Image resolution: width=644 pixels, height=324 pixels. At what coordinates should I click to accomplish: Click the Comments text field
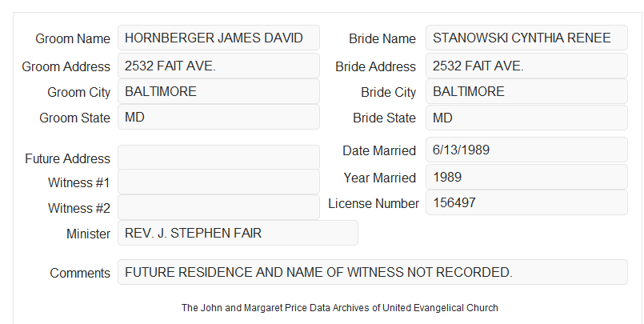click(x=373, y=272)
